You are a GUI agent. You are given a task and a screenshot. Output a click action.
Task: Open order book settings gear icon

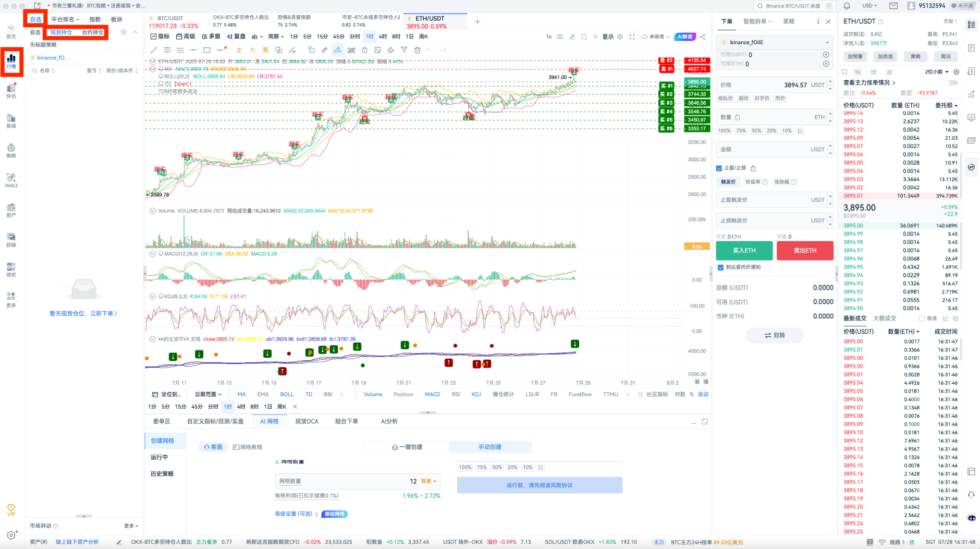pyautogui.click(x=956, y=72)
